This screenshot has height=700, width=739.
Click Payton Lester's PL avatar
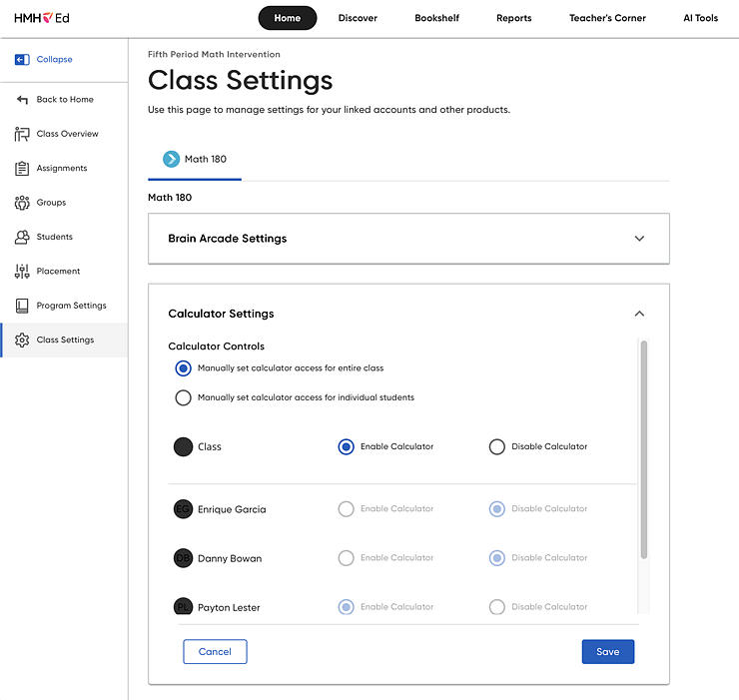point(184,606)
